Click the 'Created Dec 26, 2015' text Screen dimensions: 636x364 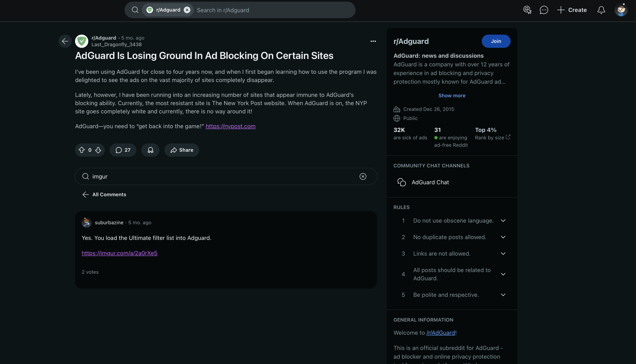(x=429, y=109)
